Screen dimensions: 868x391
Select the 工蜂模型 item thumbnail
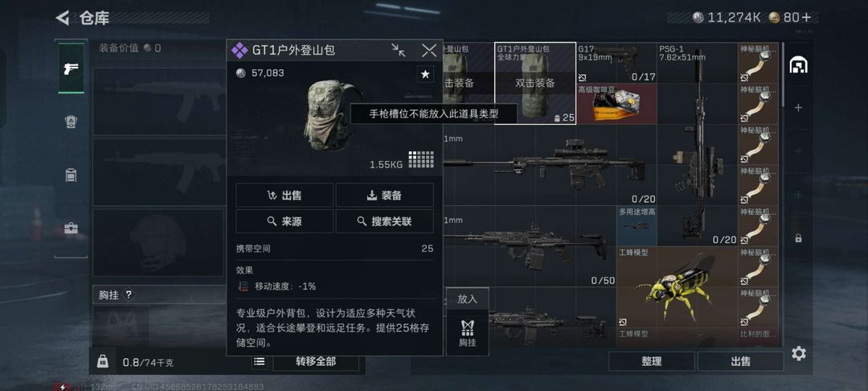677,288
